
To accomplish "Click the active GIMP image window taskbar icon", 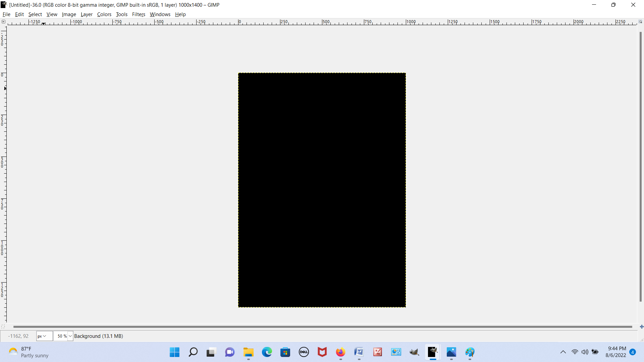I will pyautogui.click(x=433, y=352).
